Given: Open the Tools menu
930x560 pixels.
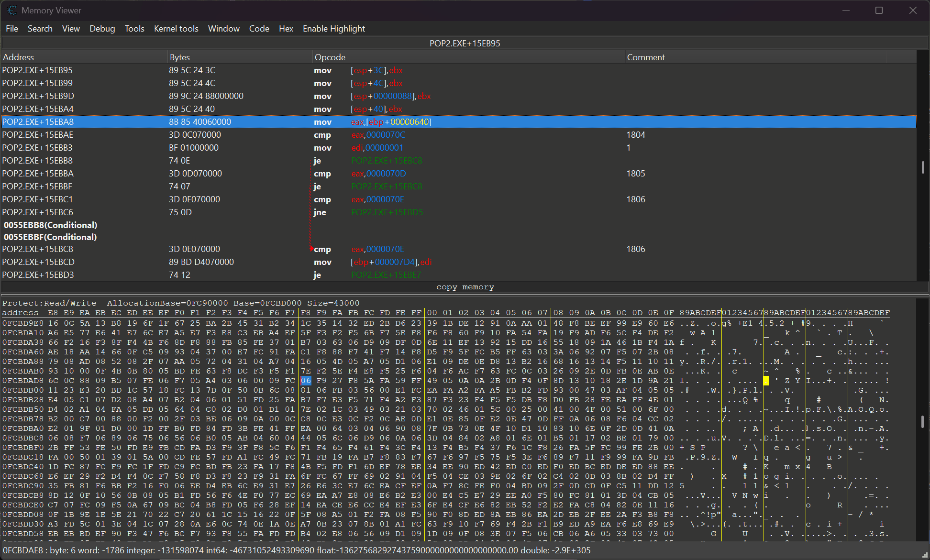Looking at the screenshot, I should (x=134, y=29).
